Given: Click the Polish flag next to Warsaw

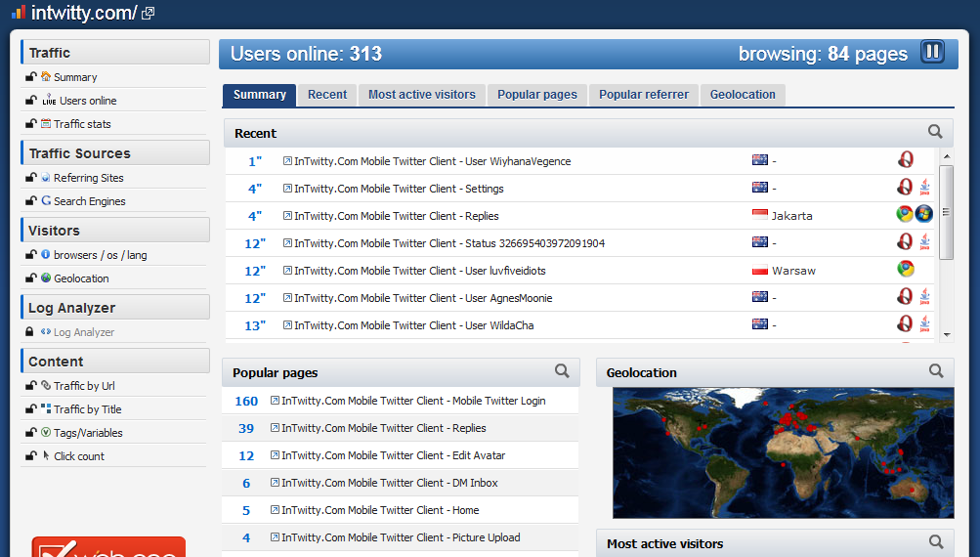Looking at the screenshot, I should (x=759, y=270).
